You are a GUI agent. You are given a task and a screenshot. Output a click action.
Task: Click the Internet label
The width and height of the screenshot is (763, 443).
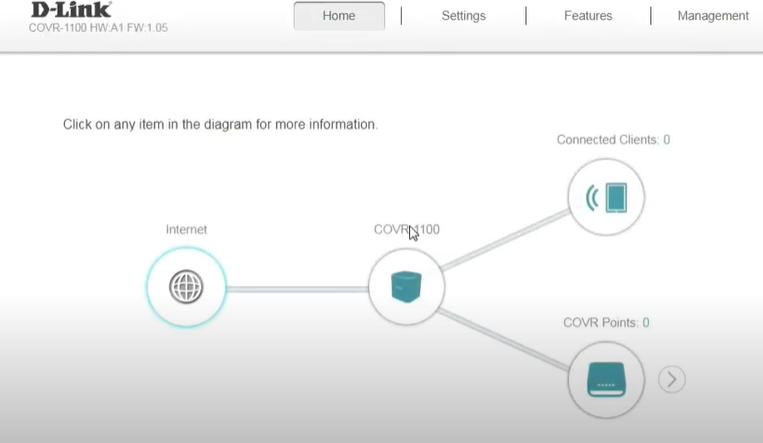(186, 229)
